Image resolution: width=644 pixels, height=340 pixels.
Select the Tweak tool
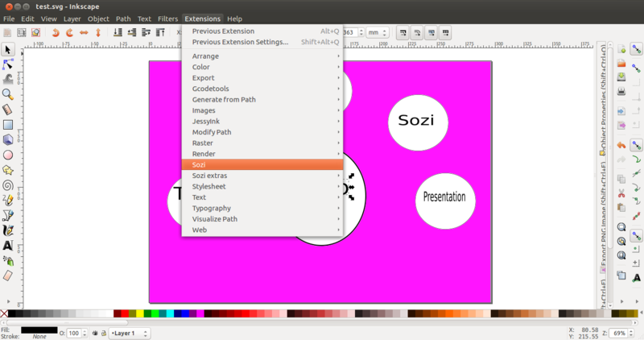click(x=8, y=79)
